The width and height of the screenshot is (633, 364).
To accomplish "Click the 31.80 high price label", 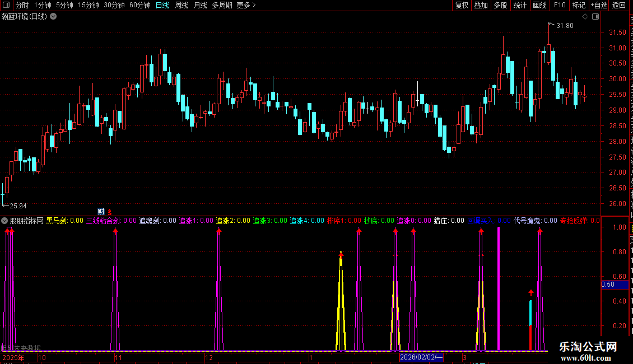I will [565, 25].
